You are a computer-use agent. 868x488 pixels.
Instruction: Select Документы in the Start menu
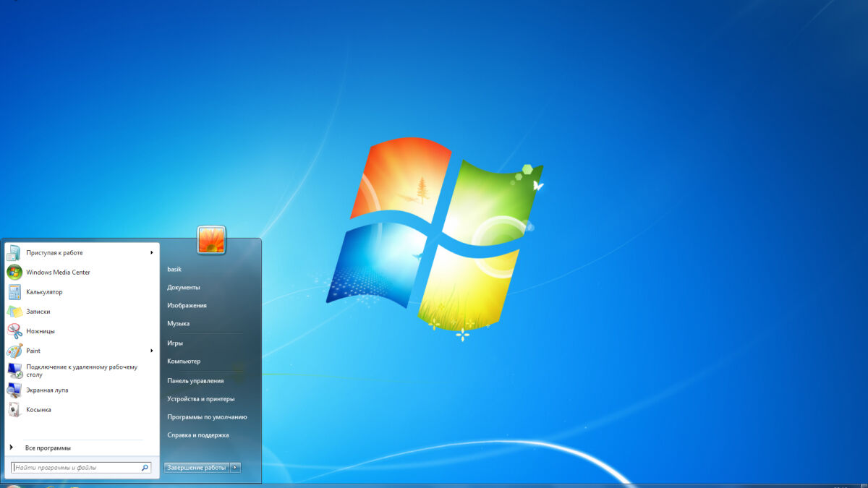tap(184, 288)
